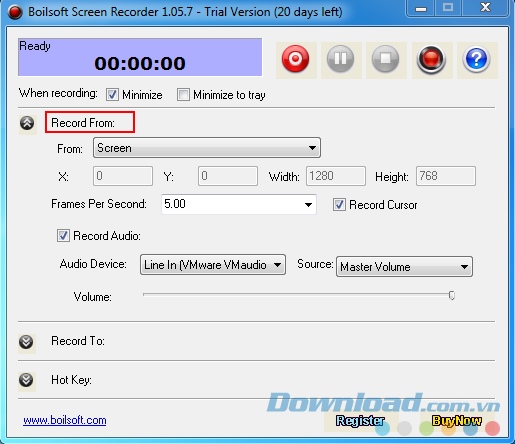Viewport: 515px width, 444px height.
Task: Click the dark red record button icon
Action: coord(431,59)
